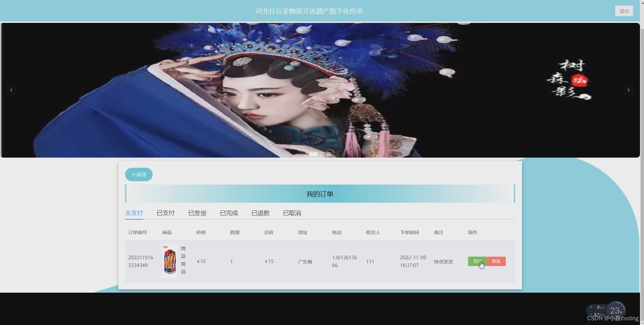
Task: Click the 总价 column header
Action: point(269,232)
